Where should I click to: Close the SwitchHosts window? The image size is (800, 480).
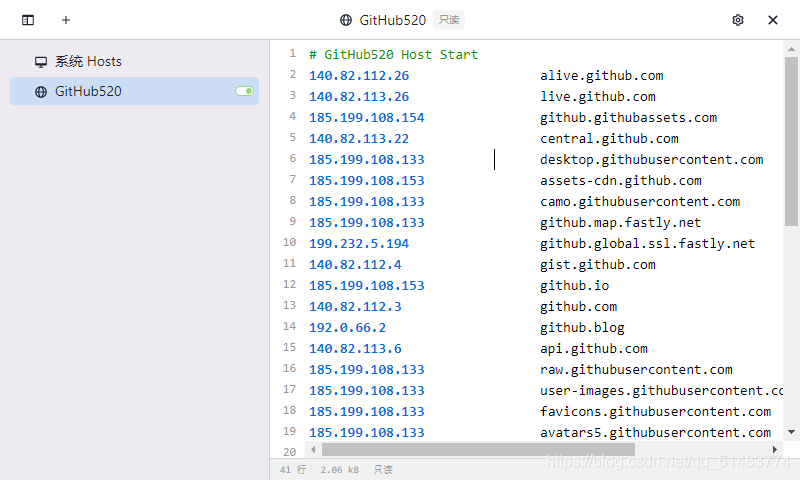773,20
